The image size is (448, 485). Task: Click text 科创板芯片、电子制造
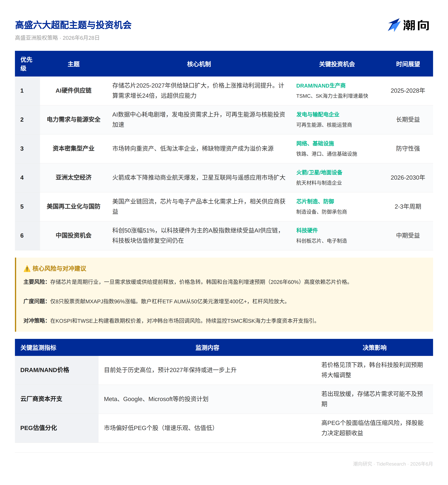tap(322, 241)
